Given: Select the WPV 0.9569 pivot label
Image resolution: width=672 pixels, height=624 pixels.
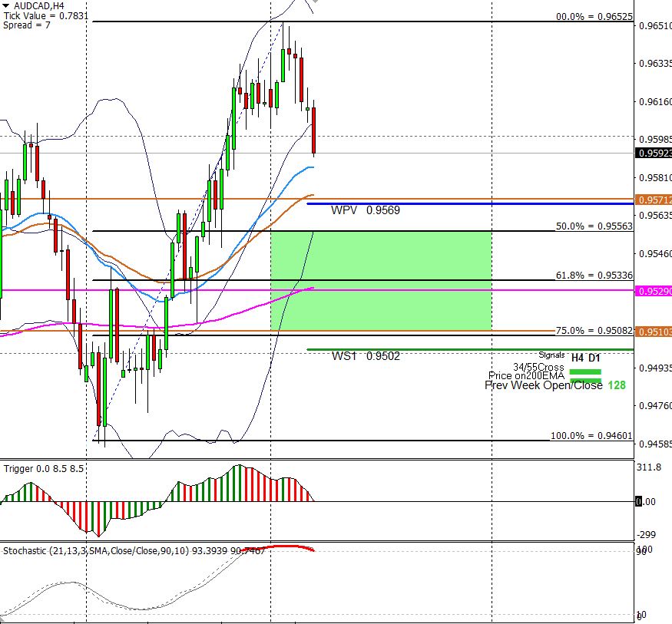Looking at the screenshot, I should (366, 210).
